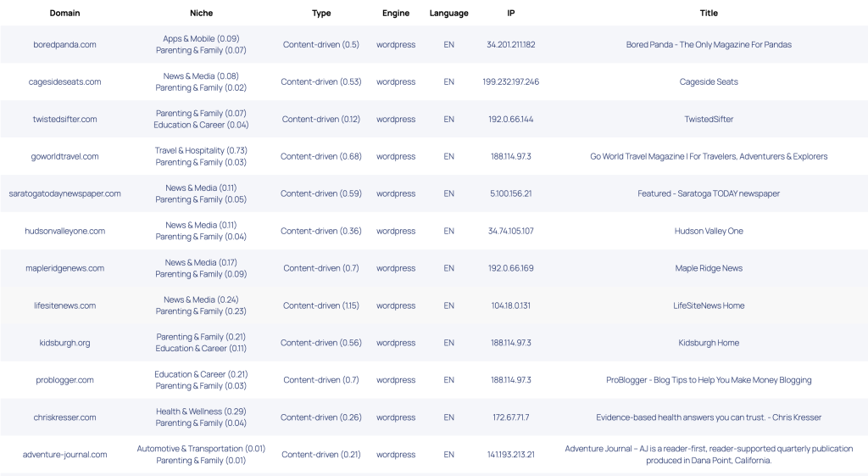
Task: Click Kidsburgh Home title
Action: point(709,343)
